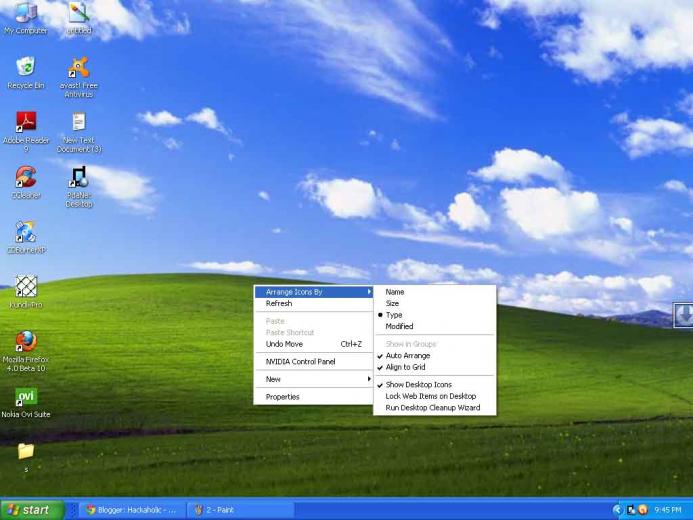This screenshot has height=520, width=693.
Task: Arrange icons by Size
Action: tap(434, 304)
